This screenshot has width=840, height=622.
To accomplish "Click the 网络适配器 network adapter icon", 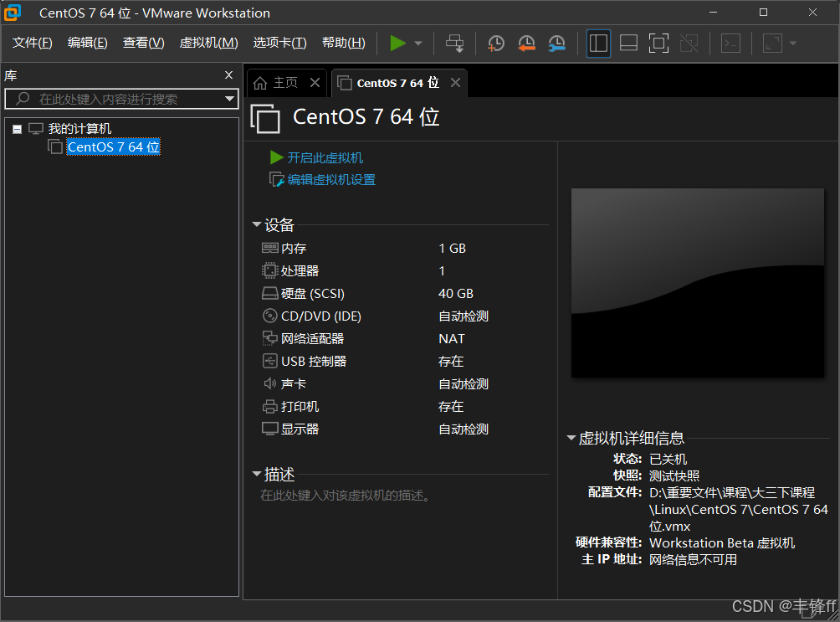I will 270,338.
